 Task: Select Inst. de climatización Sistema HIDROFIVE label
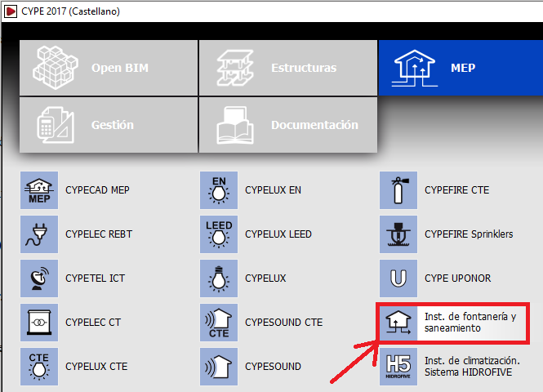472,367
